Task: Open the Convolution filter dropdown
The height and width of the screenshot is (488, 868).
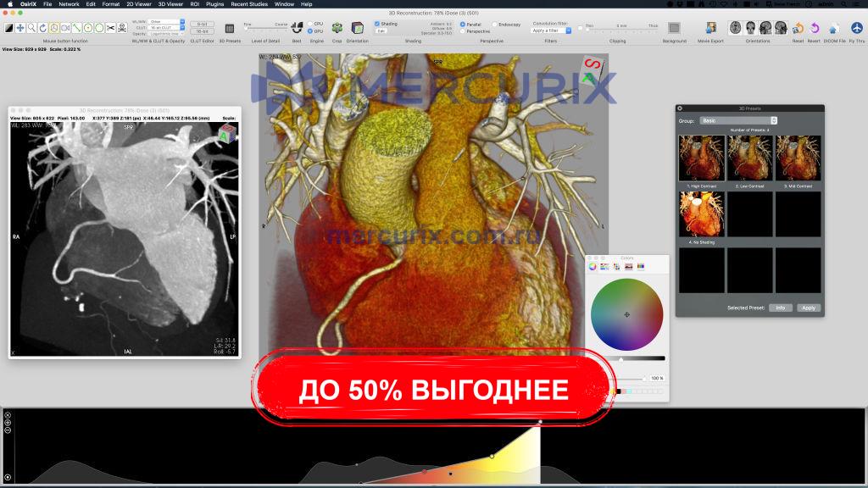Action: [x=551, y=30]
